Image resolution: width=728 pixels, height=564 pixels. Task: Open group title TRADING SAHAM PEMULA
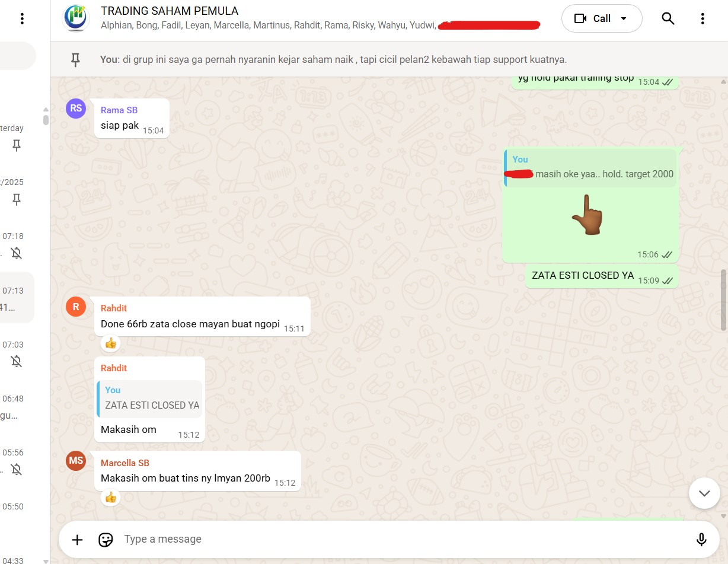170,11
